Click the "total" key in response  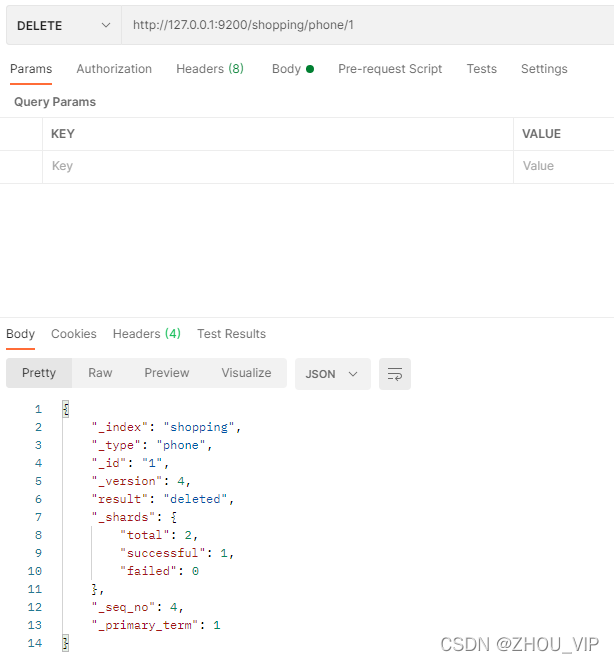(x=145, y=535)
